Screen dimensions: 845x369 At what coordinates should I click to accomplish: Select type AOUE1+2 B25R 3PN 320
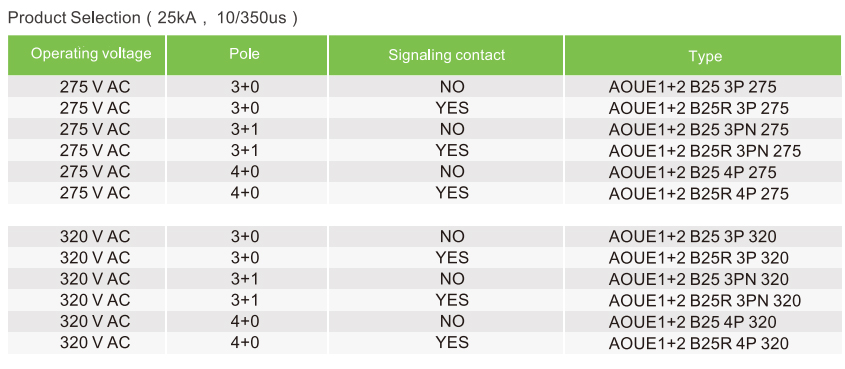pos(704,301)
